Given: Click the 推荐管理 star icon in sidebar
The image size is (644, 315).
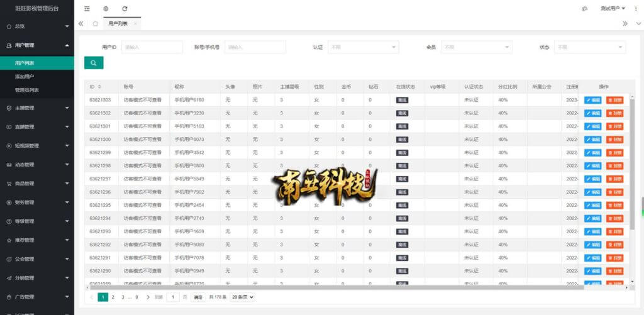Looking at the screenshot, I should (9, 240).
